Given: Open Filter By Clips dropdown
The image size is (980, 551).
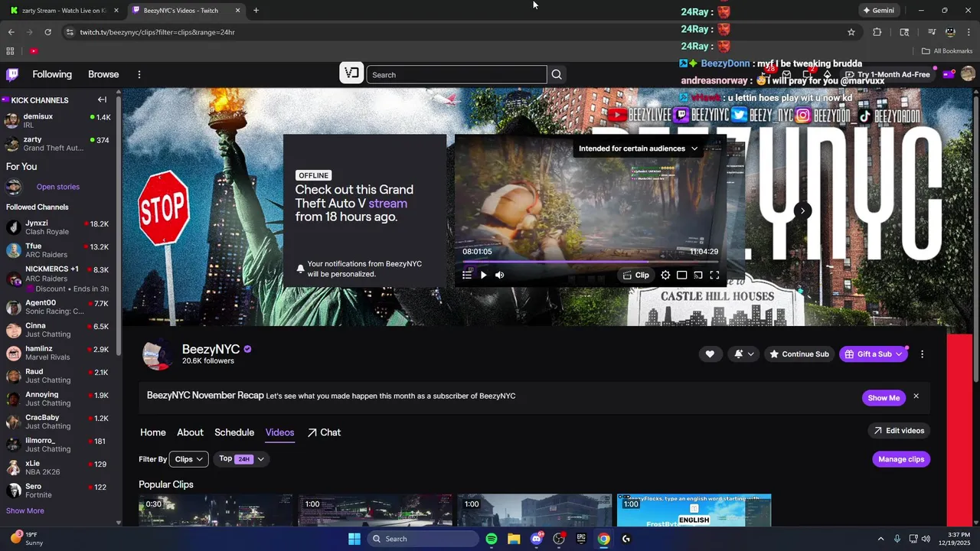Looking at the screenshot, I should pos(188,459).
